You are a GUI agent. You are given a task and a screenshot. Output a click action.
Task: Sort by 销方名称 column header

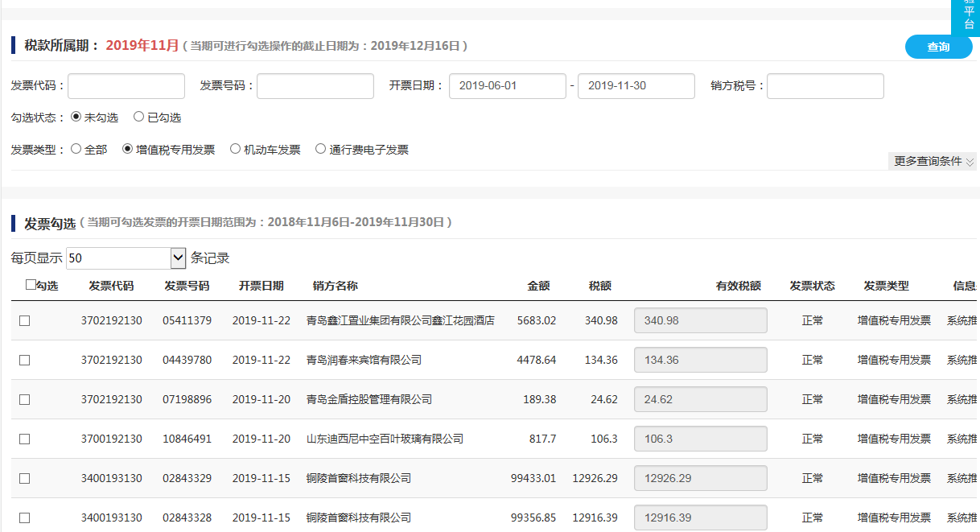coord(335,286)
